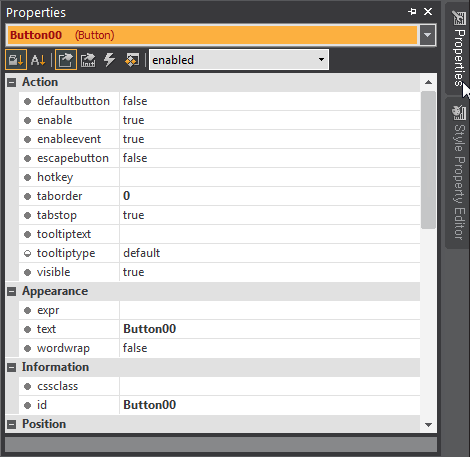This screenshot has height=457, width=470.
Task: Open the bind properties icon
Action: pyautogui.click(x=88, y=60)
